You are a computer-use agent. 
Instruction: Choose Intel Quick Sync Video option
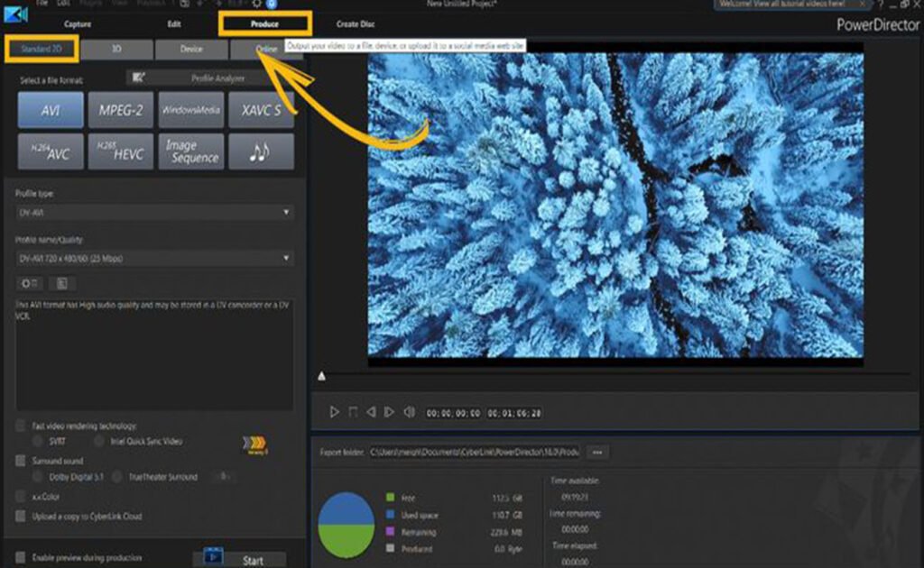pyautogui.click(x=99, y=441)
